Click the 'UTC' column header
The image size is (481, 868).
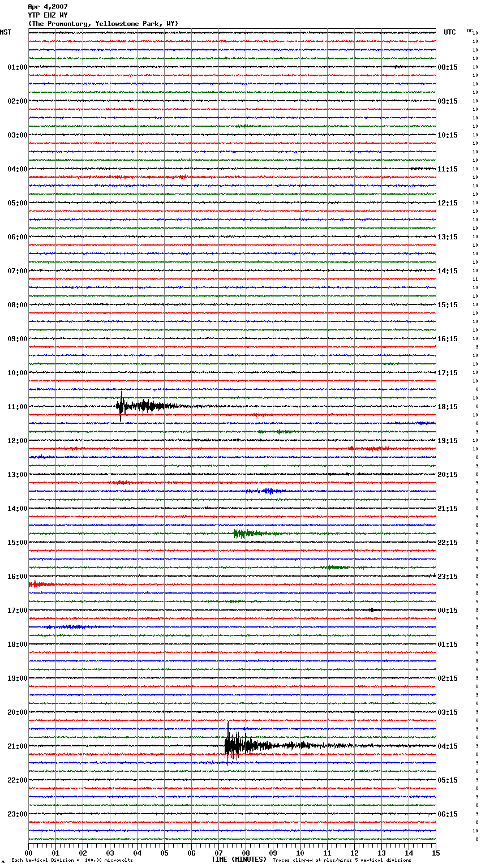click(450, 32)
